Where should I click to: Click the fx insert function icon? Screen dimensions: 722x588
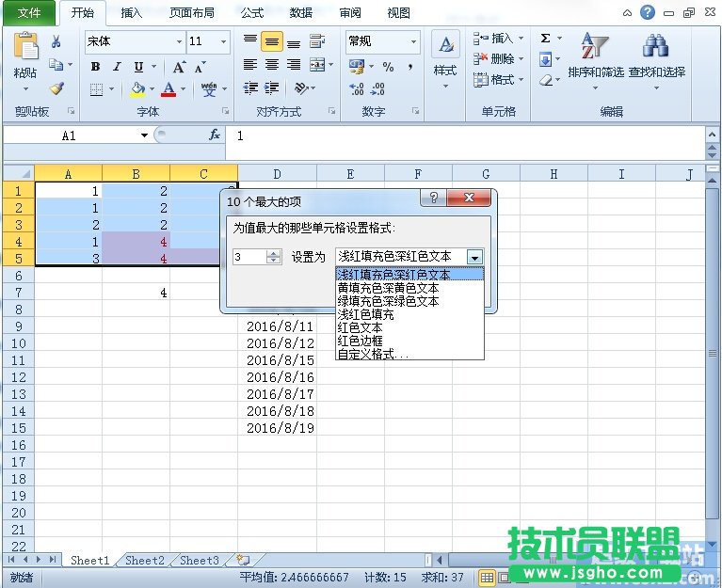coord(215,135)
